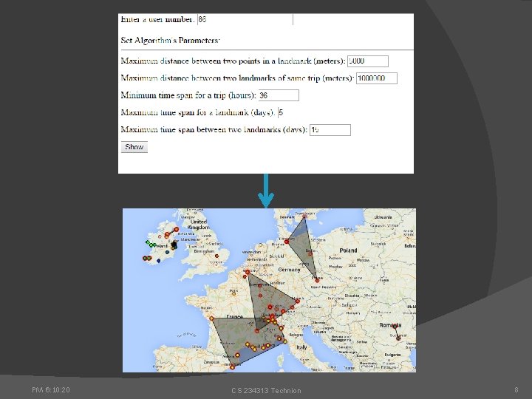The width and height of the screenshot is (532, 399).
Task: Click the "Set Algorithm's Parameters:" heading
Action: tap(171, 41)
